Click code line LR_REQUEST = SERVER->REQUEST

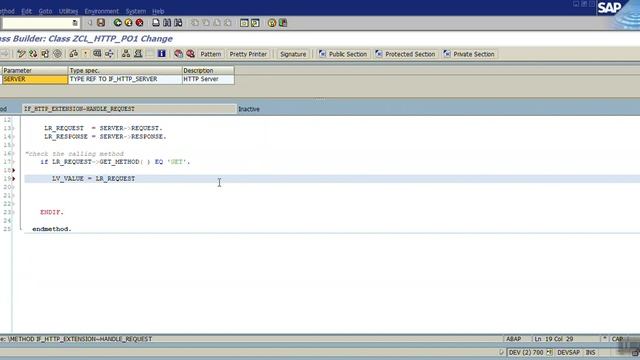[103, 128]
